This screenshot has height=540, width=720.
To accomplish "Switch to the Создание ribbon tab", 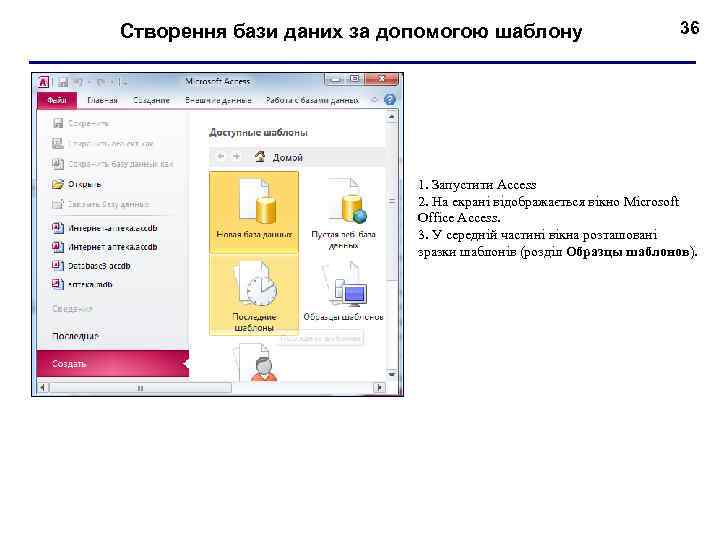I will [152, 100].
